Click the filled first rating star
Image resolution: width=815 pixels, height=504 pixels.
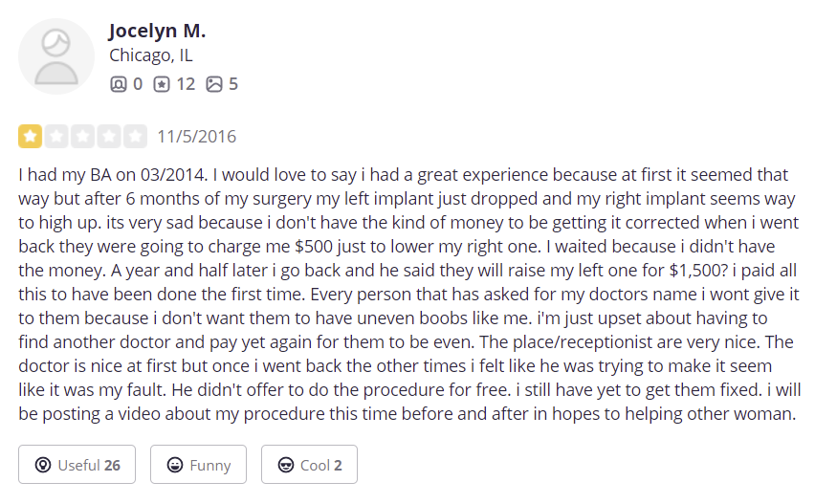point(31,136)
